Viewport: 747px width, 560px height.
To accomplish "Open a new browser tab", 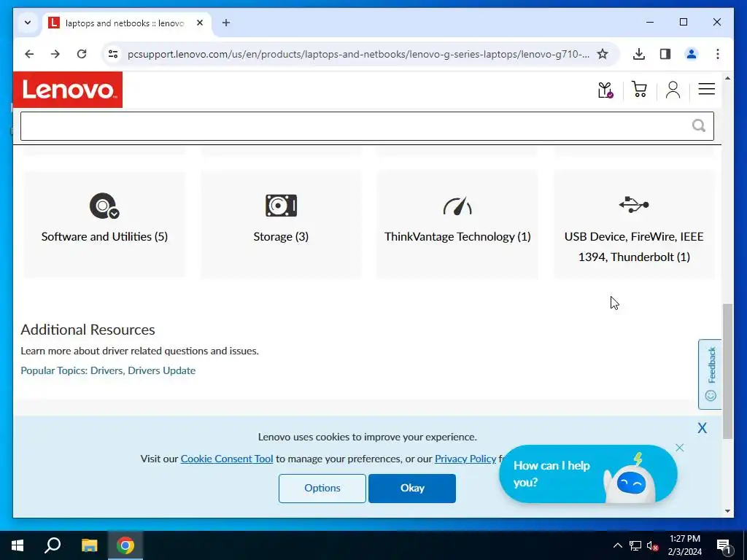I will pyautogui.click(x=226, y=23).
